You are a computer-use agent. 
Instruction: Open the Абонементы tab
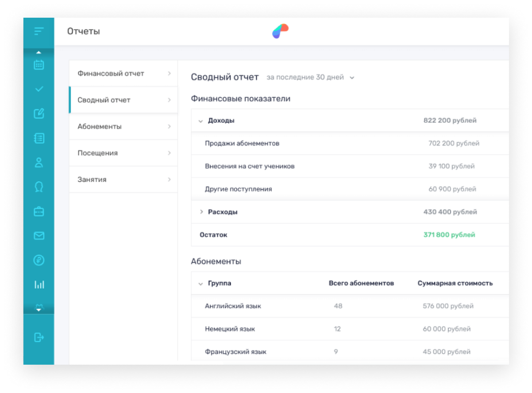(x=123, y=127)
